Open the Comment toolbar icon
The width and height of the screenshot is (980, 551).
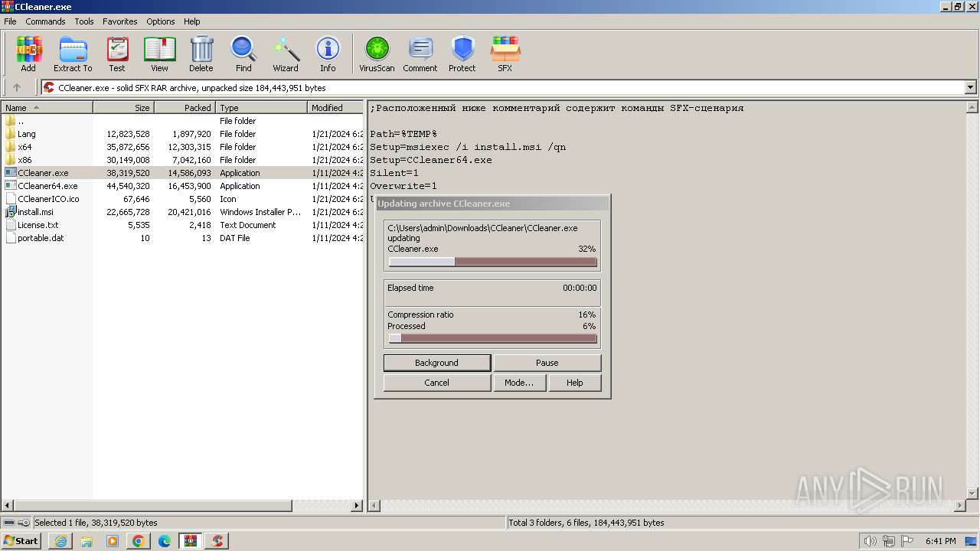[x=420, y=54]
